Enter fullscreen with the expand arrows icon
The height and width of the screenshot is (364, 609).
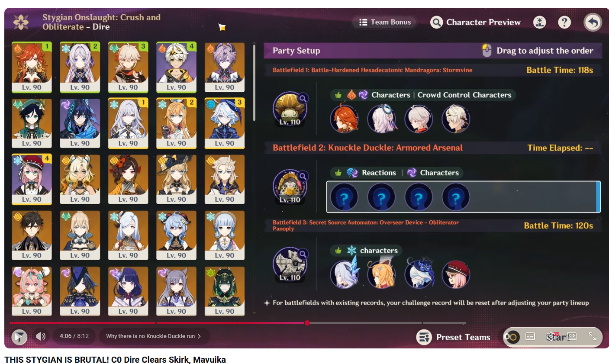pos(593,336)
